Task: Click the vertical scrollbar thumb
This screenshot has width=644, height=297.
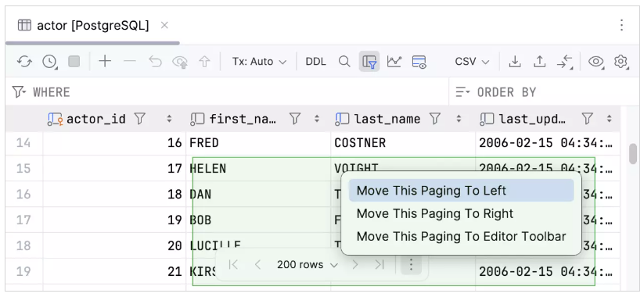Action: (633, 154)
